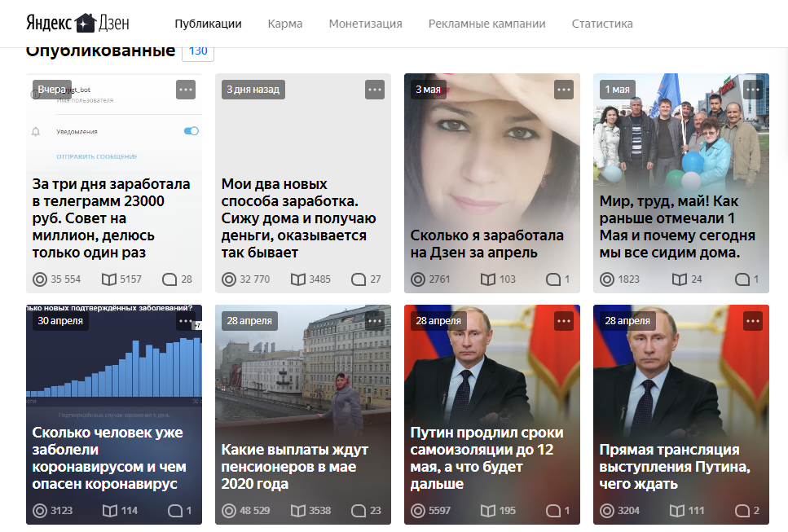Image resolution: width=788 pixels, height=532 pixels.
Task: Click reads book icon showing 114
Action: (110, 511)
